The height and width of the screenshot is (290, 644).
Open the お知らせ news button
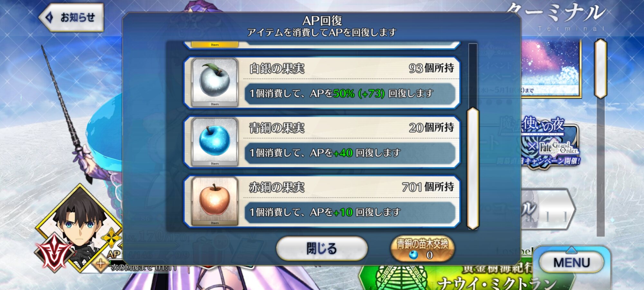click(71, 17)
